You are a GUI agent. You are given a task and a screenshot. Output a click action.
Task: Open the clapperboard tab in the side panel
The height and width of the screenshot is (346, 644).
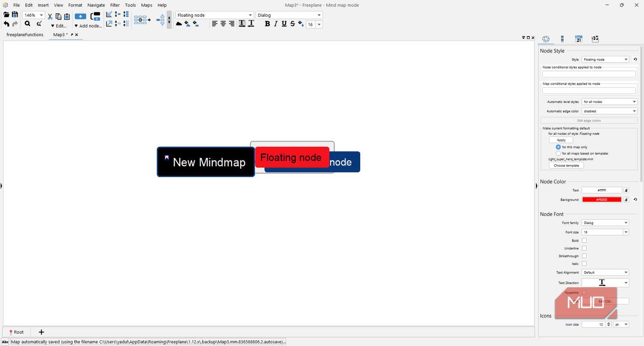(595, 39)
